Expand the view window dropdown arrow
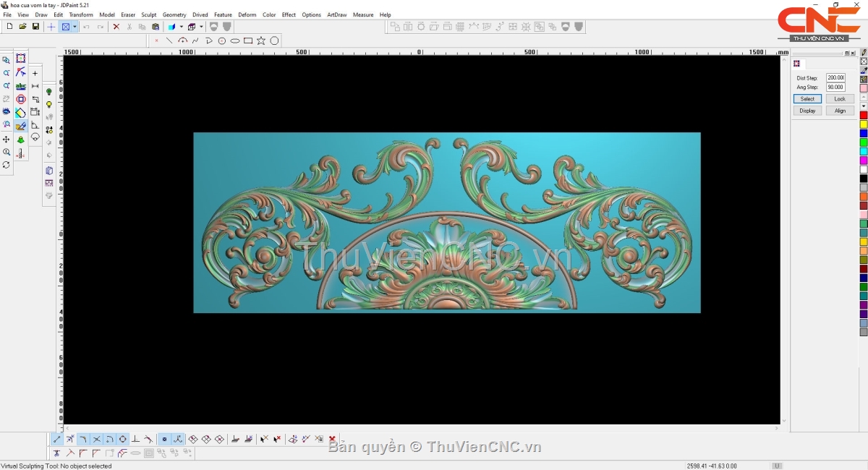This screenshot has width=868, height=470. (x=75, y=27)
